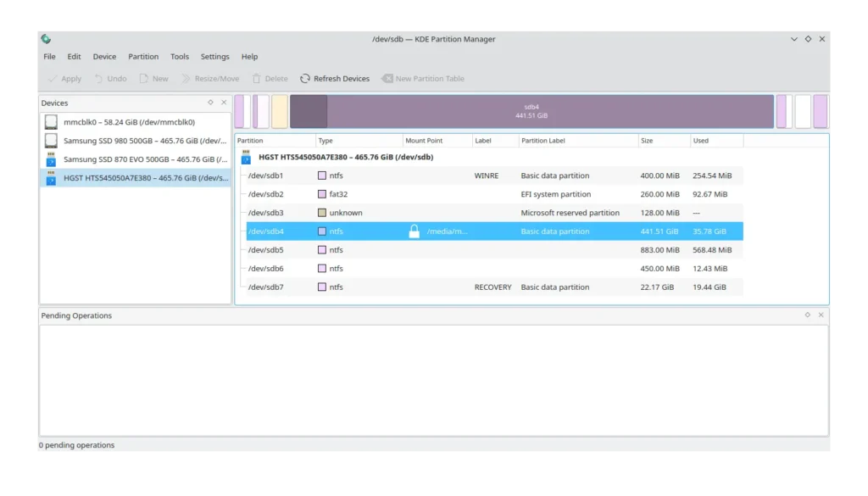Image resolution: width=868 pixels, height=496 pixels.
Task: Click the Delete trash icon
Action: [x=257, y=79]
